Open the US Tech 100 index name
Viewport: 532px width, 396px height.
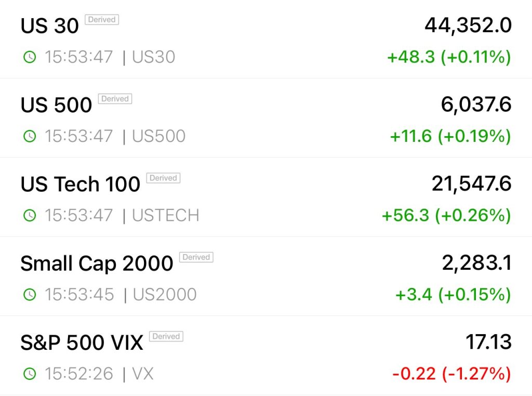[x=81, y=184]
